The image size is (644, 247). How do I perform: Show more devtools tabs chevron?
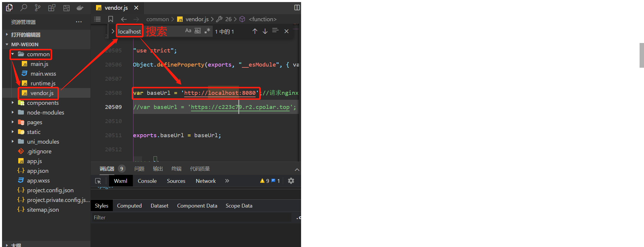(x=227, y=181)
